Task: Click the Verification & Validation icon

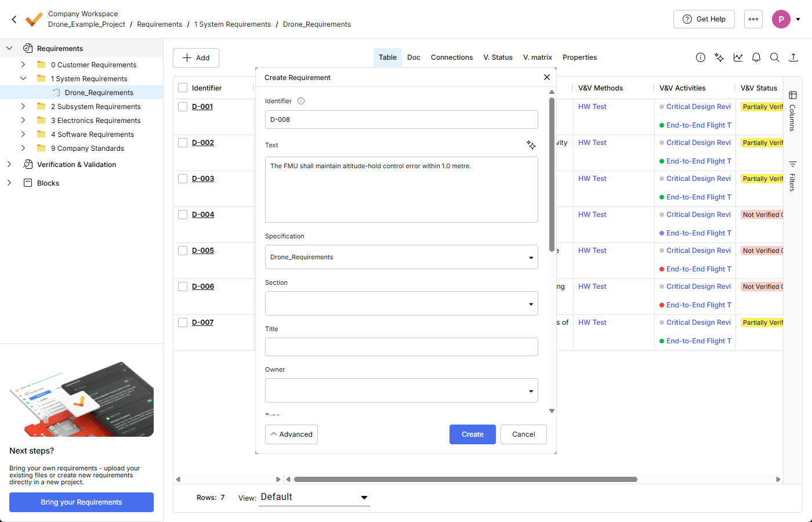Action: tap(27, 164)
